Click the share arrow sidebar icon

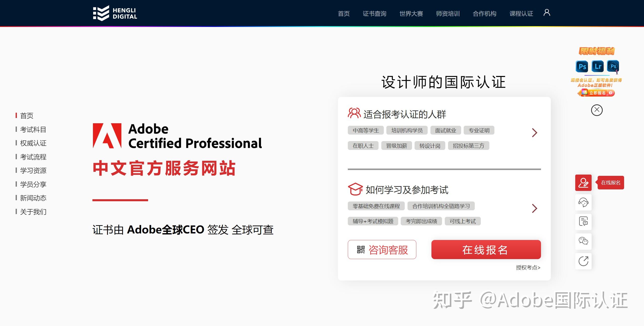tap(583, 261)
